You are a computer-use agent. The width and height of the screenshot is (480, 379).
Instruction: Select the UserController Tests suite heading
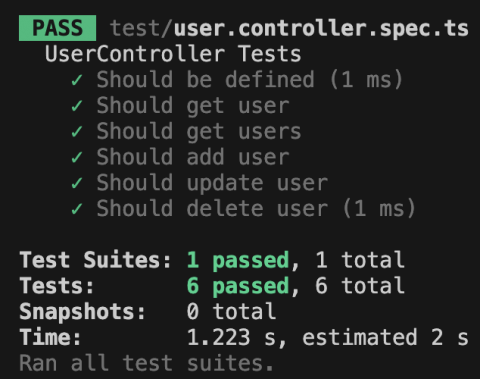(x=173, y=54)
